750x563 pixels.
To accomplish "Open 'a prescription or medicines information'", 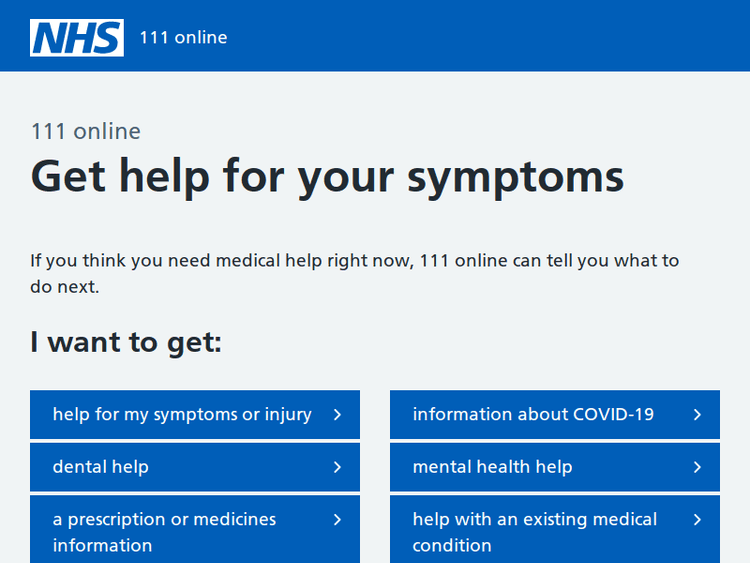I will 164,532.
